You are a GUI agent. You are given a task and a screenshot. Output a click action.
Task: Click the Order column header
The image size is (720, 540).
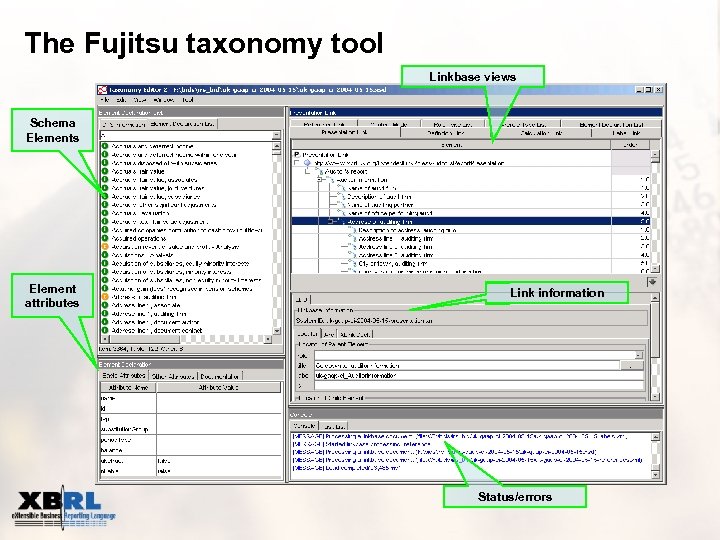pos(630,145)
